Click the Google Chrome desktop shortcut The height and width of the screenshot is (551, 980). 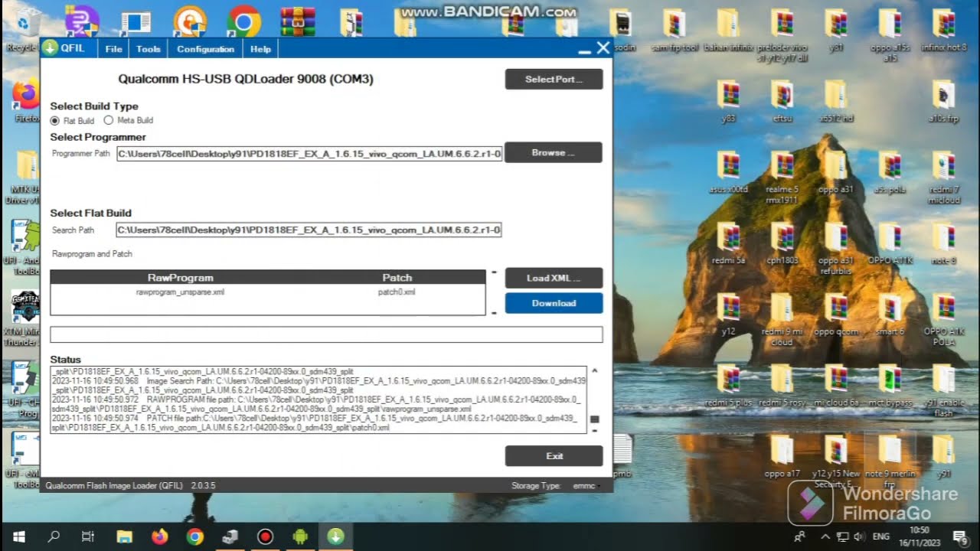tap(243, 22)
